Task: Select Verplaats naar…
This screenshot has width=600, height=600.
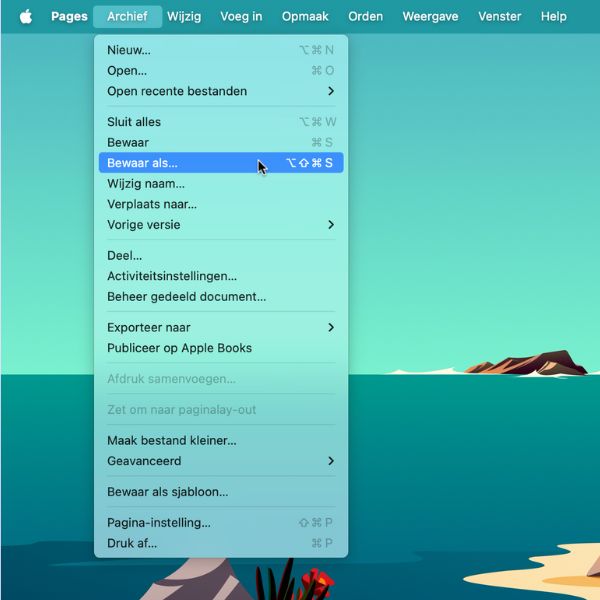Action: tap(221, 204)
